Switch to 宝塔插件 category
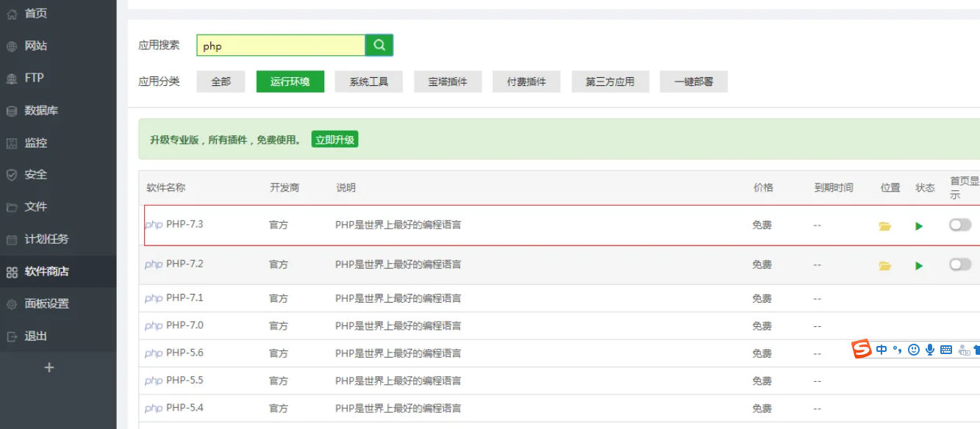This screenshot has height=429, width=980. (x=448, y=82)
